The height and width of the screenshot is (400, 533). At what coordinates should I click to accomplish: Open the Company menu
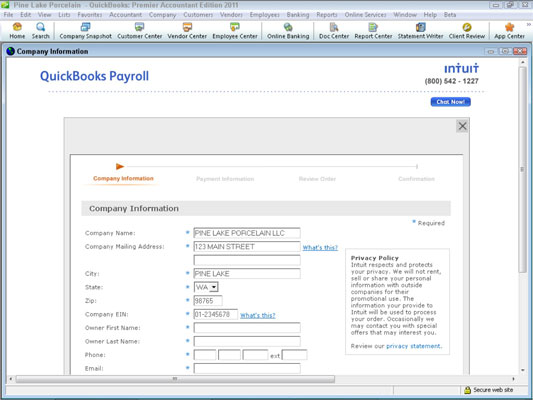[x=162, y=15]
